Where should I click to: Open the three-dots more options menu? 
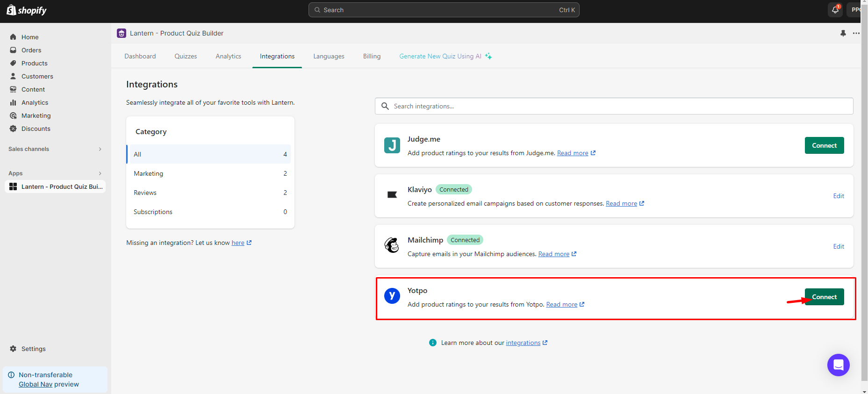tap(856, 33)
